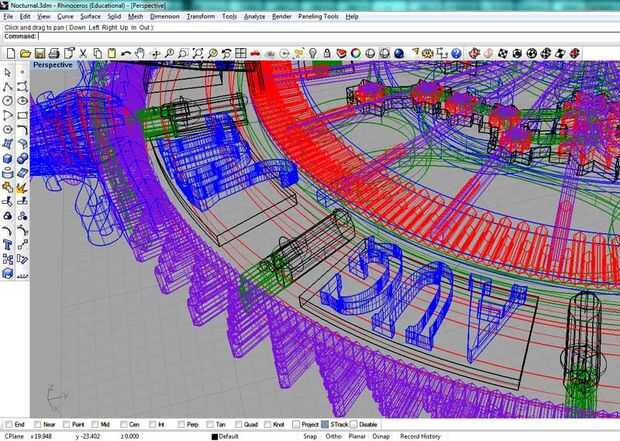620x441 pixels.
Task: Enable the Quad object snap checkbox
Action: coord(238,424)
